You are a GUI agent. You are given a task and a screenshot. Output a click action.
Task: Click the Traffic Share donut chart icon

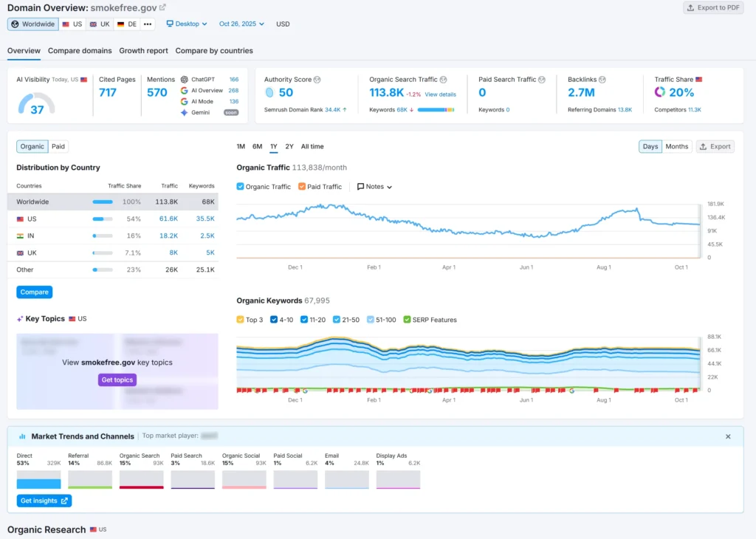660,92
